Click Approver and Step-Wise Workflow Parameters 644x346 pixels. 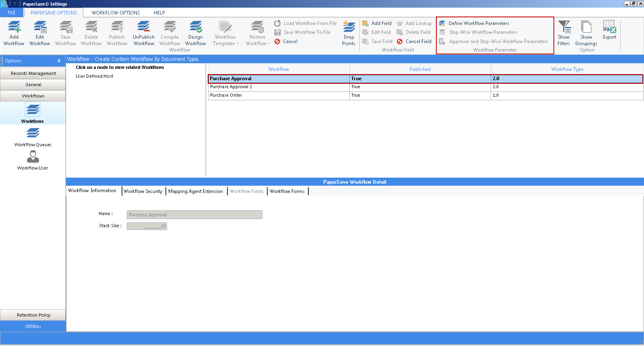tap(493, 41)
